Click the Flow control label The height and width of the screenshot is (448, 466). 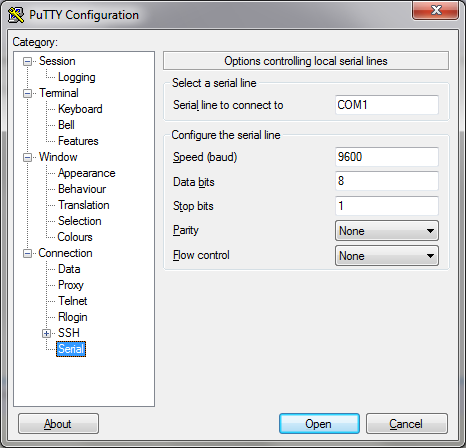pos(201,255)
